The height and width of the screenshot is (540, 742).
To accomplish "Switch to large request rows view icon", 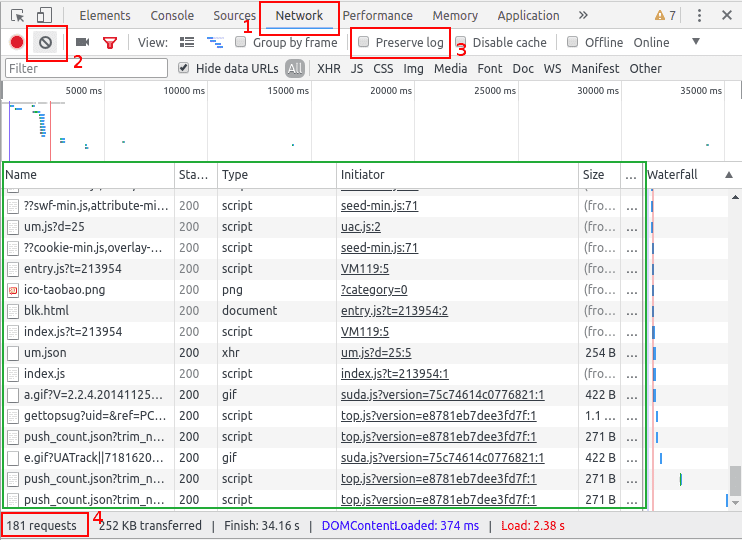I will point(187,42).
